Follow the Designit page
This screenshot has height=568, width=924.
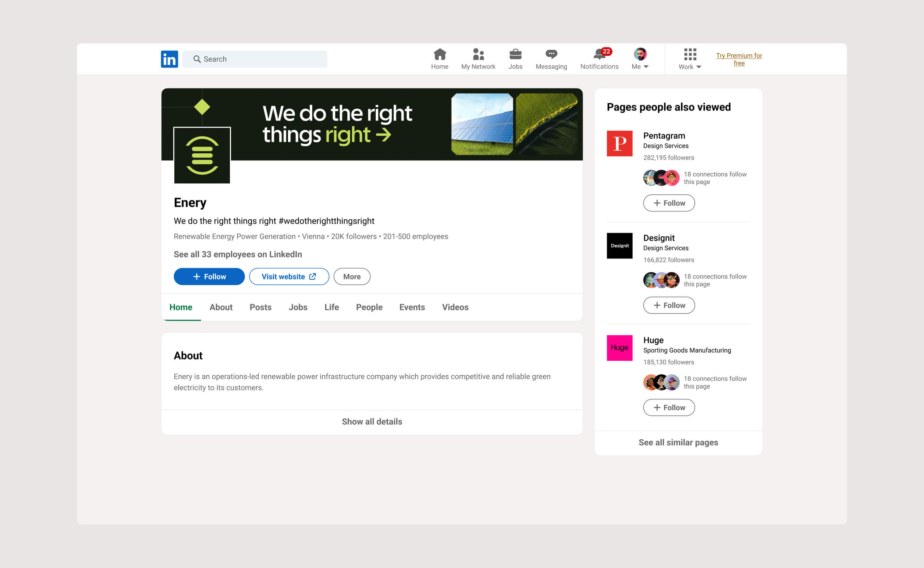pyautogui.click(x=669, y=305)
